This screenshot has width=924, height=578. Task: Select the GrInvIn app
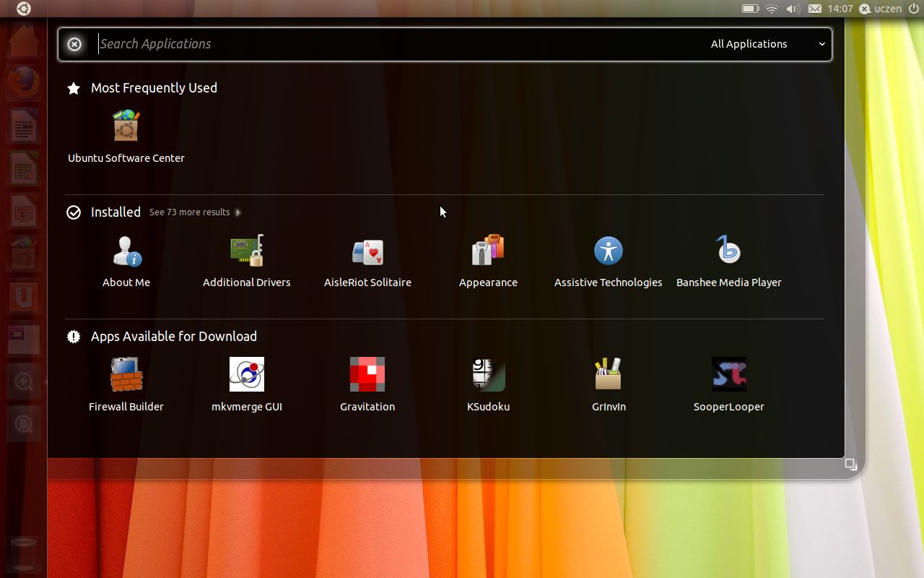tap(609, 385)
